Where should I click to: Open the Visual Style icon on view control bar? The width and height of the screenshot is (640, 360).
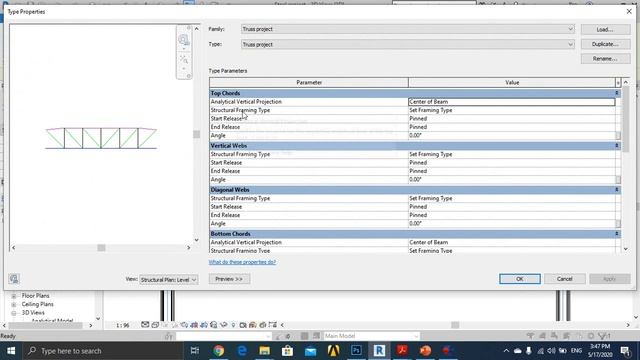point(155,325)
